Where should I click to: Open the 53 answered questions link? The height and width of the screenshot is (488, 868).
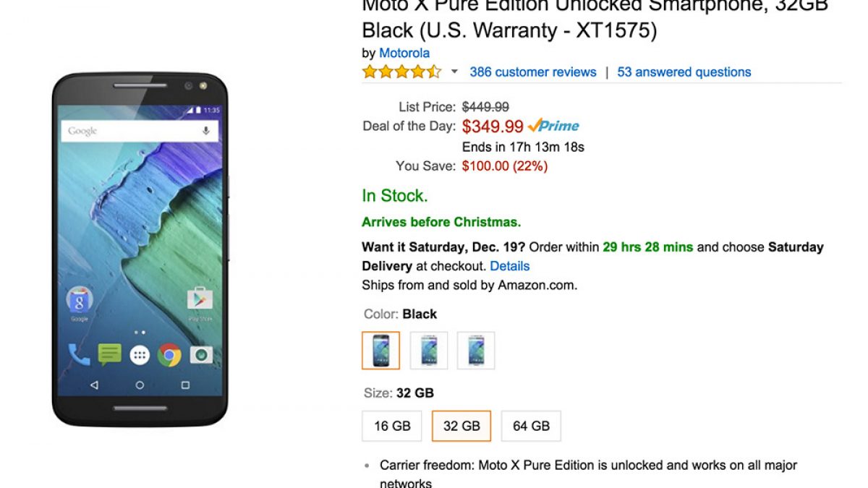coord(684,72)
